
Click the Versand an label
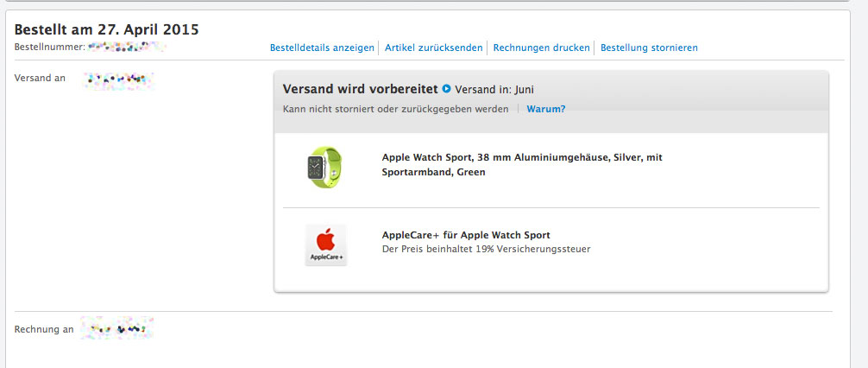coord(40,78)
